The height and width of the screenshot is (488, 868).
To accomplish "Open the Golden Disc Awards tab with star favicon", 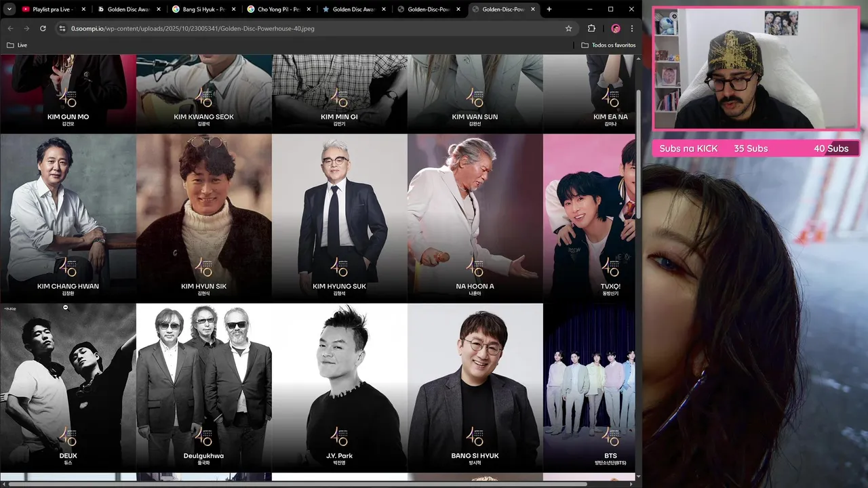I will pyautogui.click(x=352, y=9).
